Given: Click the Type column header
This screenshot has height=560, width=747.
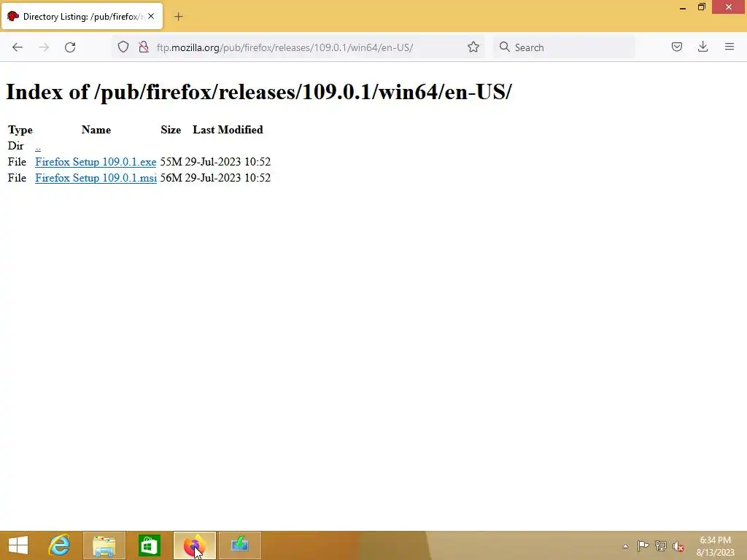Looking at the screenshot, I should [20, 130].
